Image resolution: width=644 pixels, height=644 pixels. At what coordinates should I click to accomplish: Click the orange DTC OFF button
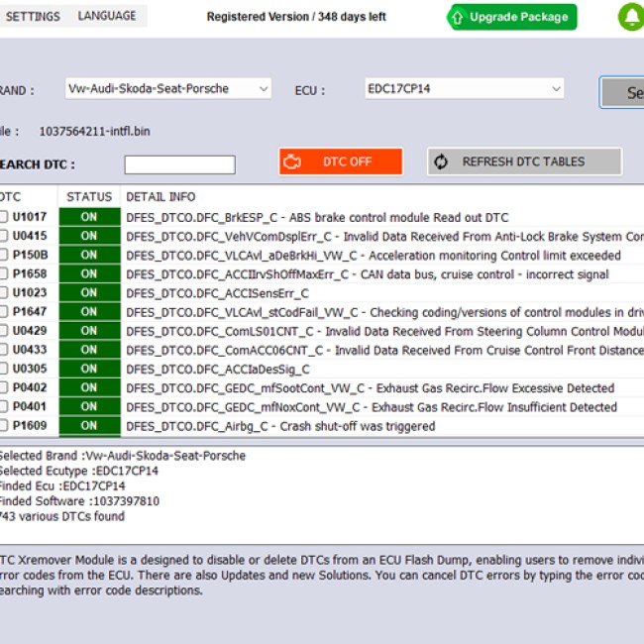tap(341, 161)
